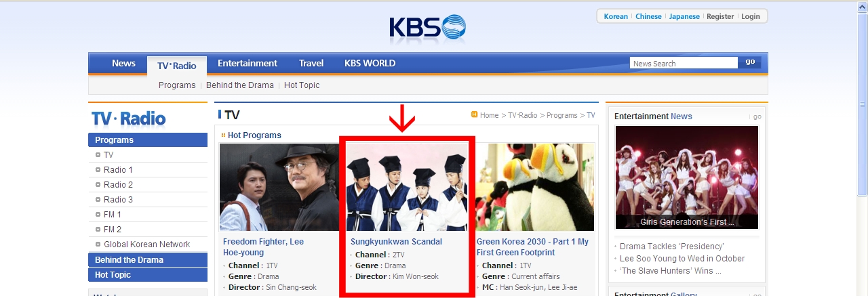Open Behind the Drama submenu link
The width and height of the screenshot is (868, 298).
[240, 85]
